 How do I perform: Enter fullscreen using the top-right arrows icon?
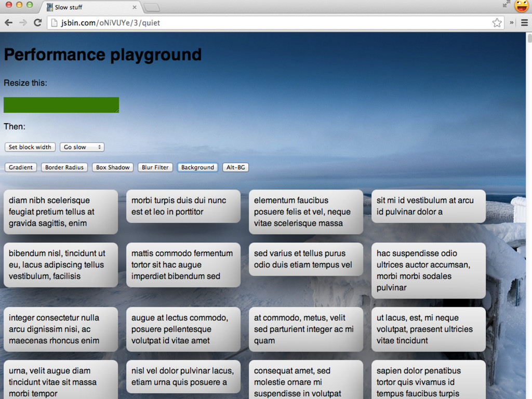coord(506,5)
